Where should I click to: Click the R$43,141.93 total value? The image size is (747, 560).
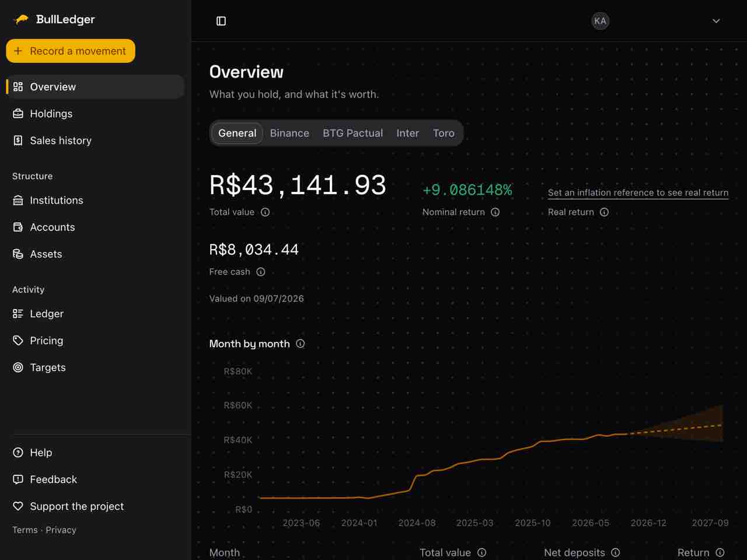(298, 185)
